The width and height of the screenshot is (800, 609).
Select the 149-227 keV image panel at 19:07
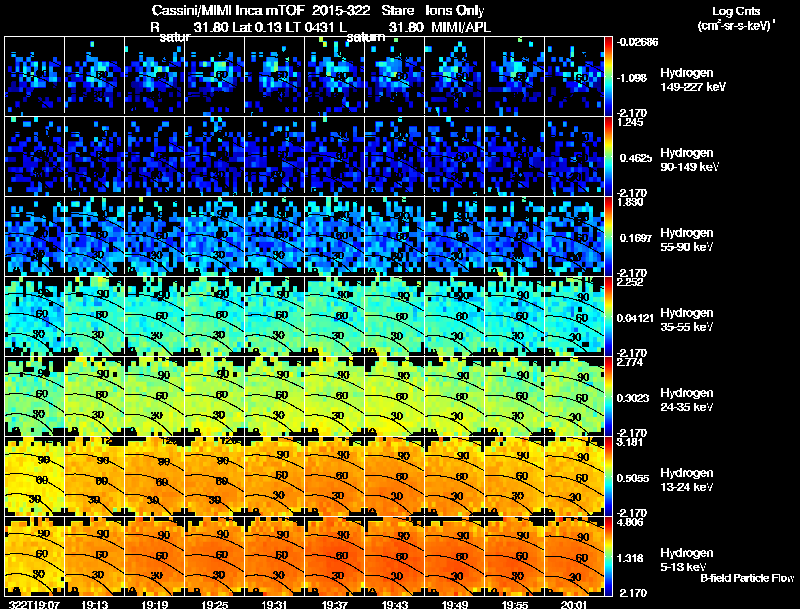[34, 75]
